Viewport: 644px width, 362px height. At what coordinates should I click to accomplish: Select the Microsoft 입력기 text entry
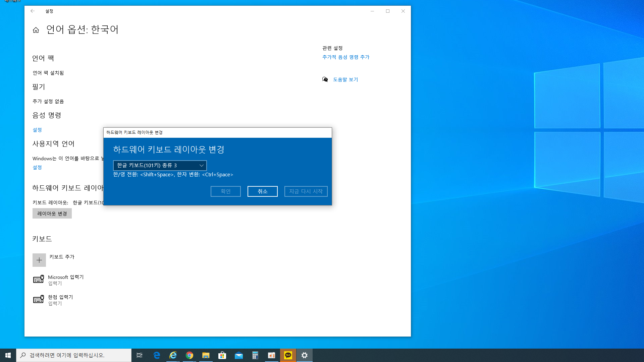(x=66, y=277)
